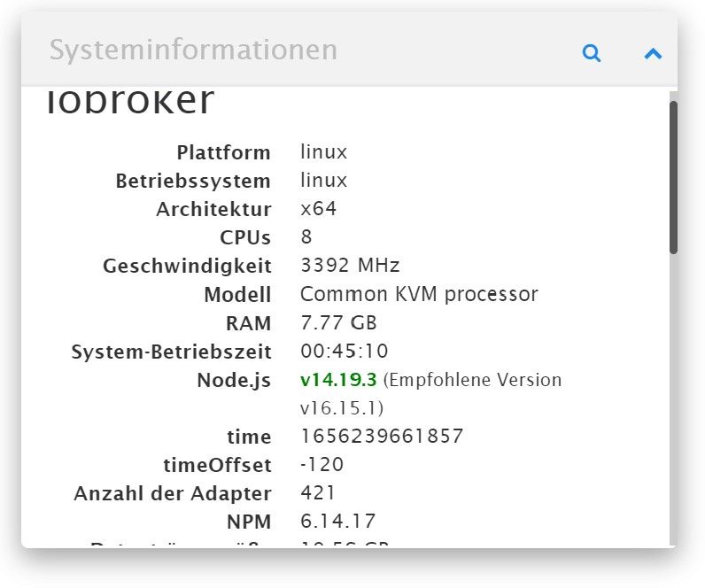This screenshot has width=705, height=588.
Task: Select Architektur value x64
Action: tap(318, 209)
